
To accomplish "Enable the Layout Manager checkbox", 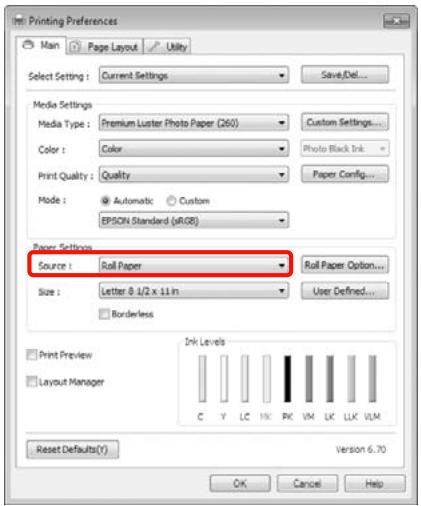I will pos(31,381).
